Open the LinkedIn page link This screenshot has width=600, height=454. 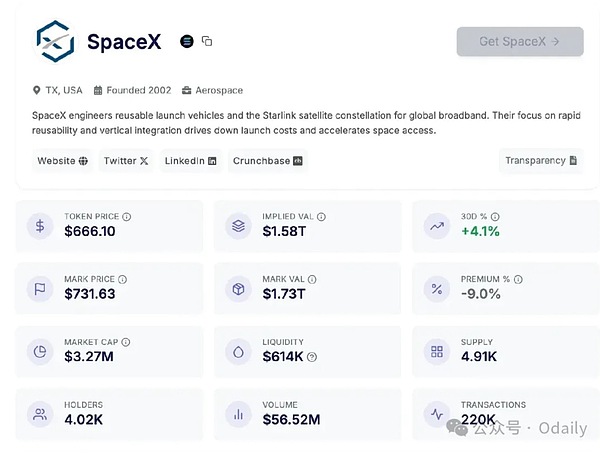coord(190,160)
